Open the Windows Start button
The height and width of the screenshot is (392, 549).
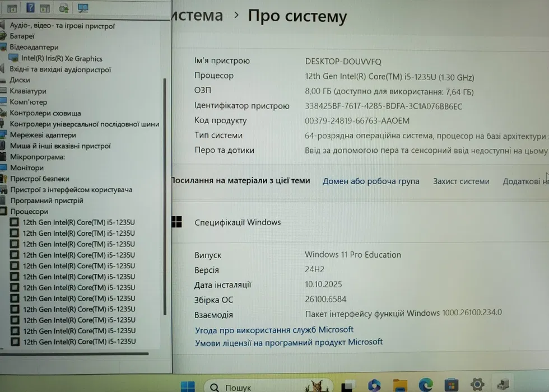188,386
